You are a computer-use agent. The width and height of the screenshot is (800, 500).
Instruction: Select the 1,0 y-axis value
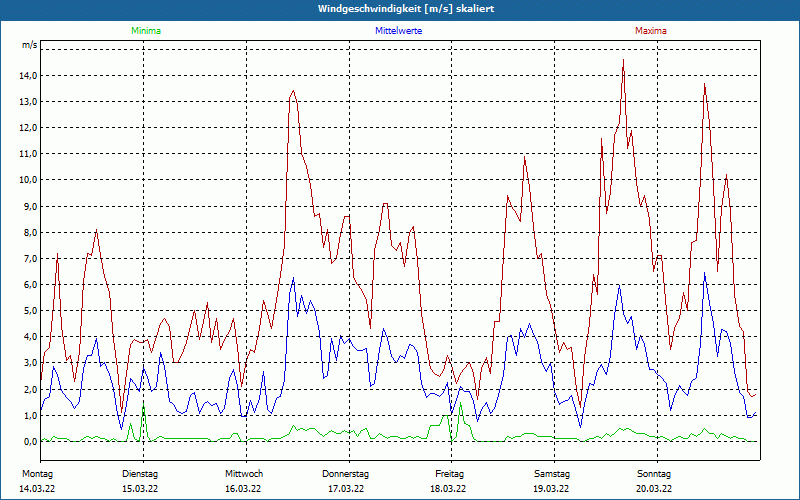29,415
